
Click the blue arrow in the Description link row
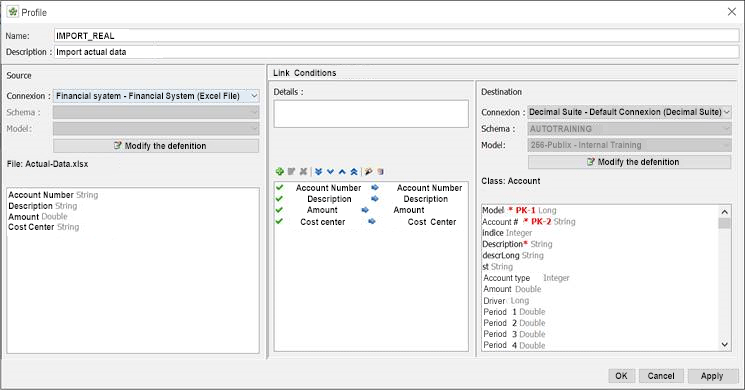[375, 199]
